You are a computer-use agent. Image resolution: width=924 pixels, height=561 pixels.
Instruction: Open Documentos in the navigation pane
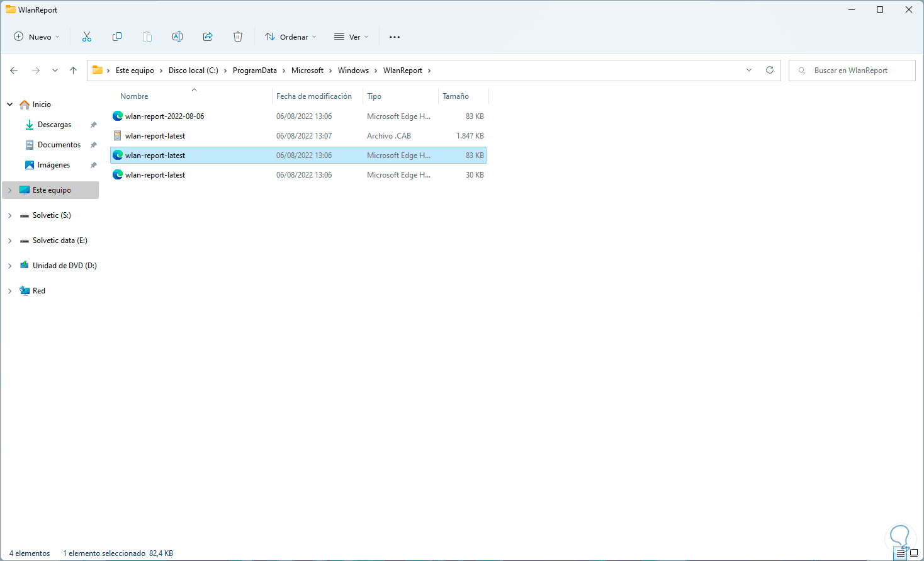pyautogui.click(x=59, y=145)
